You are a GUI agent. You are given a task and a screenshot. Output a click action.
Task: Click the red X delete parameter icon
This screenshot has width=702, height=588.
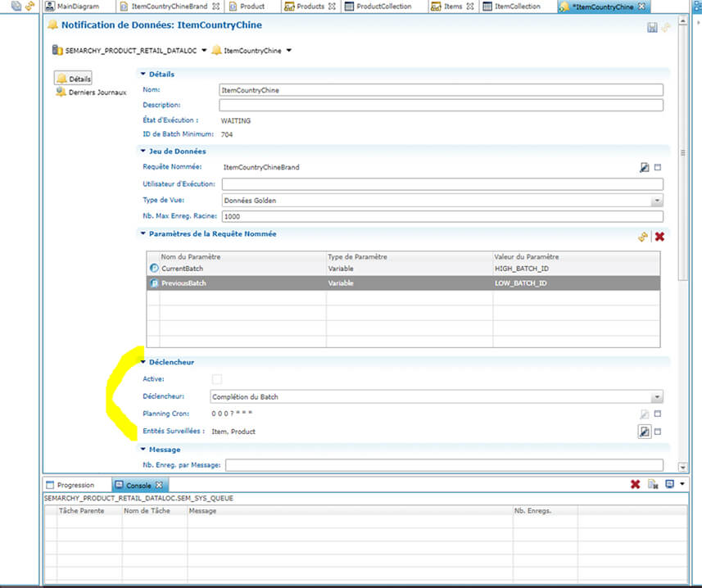click(x=659, y=236)
